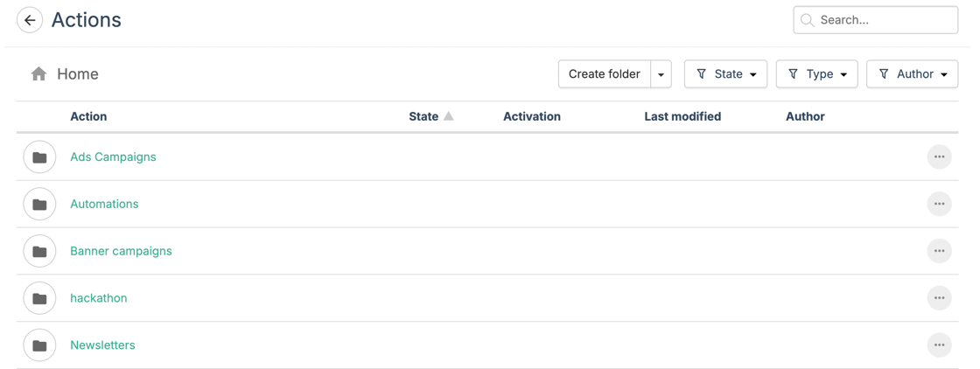This screenshot has width=980, height=369.
Task: Open the Type filter dropdown
Action: click(816, 74)
